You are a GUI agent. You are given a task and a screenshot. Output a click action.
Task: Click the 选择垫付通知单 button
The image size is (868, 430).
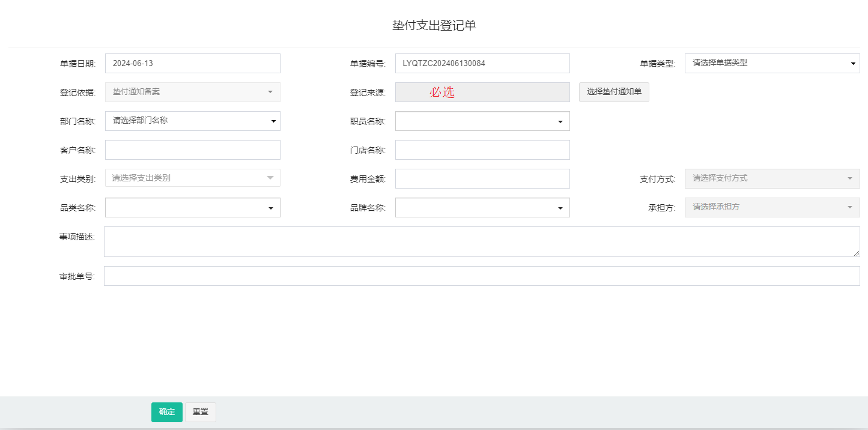pos(614,92)
